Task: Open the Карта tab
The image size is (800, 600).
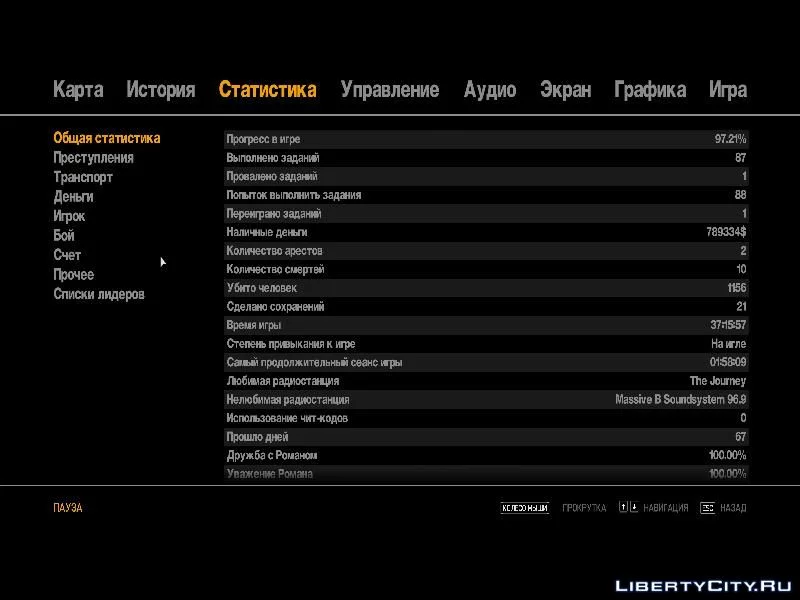Action: [78, 90]
